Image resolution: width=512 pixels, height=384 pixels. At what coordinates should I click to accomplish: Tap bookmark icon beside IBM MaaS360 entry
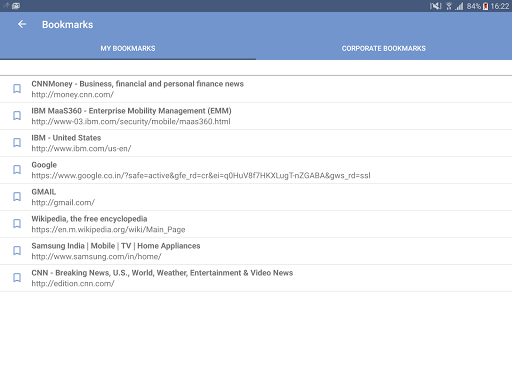coord(17,116)
